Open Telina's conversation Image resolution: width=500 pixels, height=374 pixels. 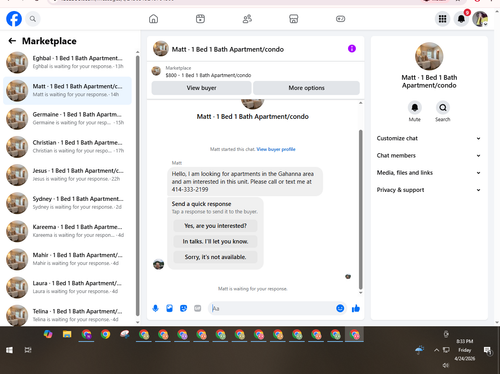tap(67, 315)
